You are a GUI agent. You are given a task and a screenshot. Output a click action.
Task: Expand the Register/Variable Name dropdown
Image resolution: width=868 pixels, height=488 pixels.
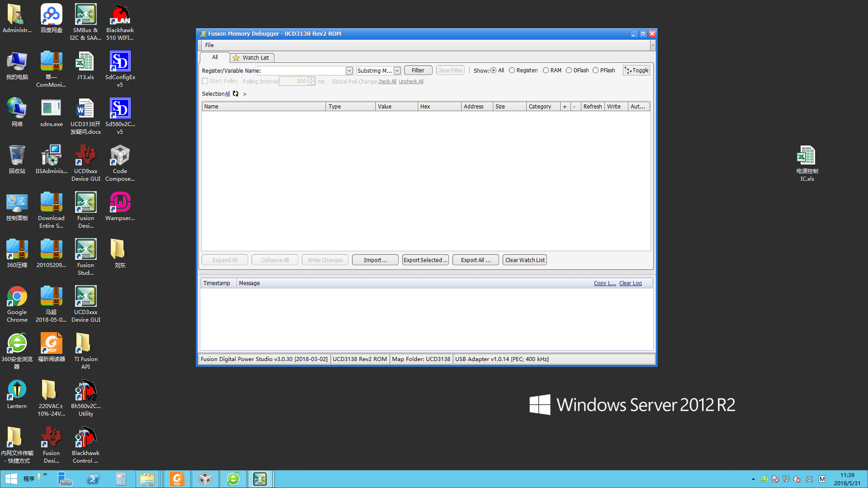(349, 71)
